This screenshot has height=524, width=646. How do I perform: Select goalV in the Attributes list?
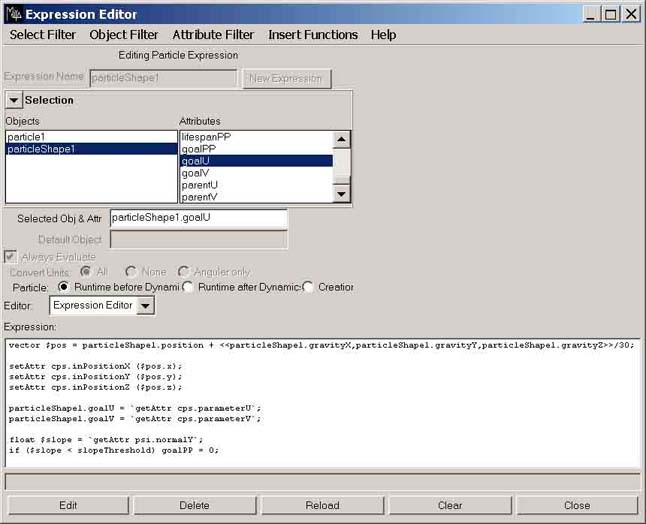click(195, 173)
